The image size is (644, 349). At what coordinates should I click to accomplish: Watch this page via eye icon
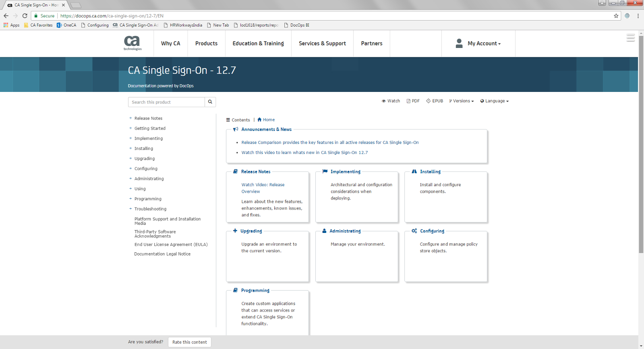(x=391, y=101)
